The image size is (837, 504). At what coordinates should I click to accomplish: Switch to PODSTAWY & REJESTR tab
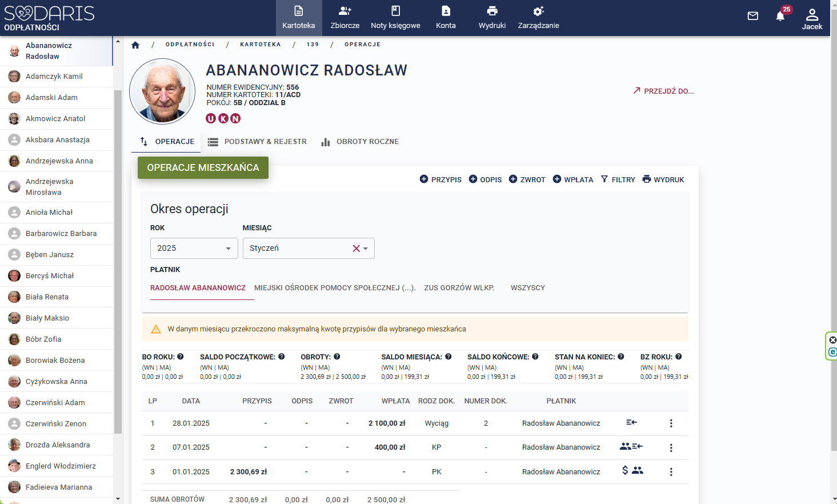[x=257, y=142]
